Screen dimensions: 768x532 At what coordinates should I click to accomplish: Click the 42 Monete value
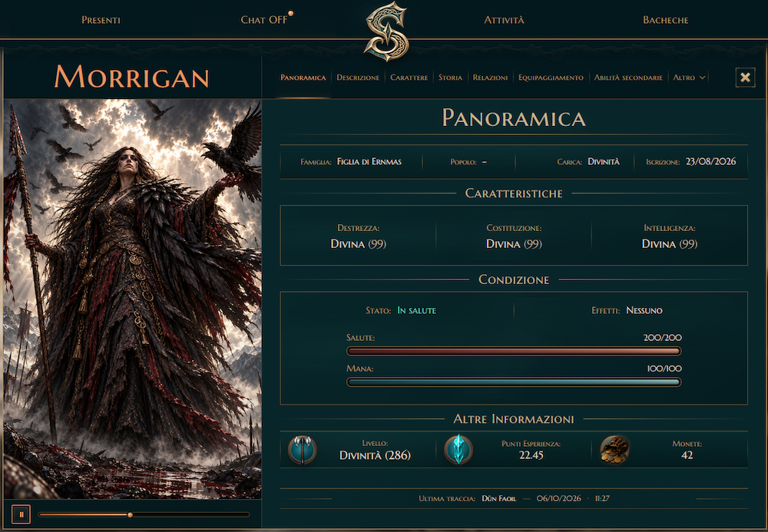(x=687, y=455)
